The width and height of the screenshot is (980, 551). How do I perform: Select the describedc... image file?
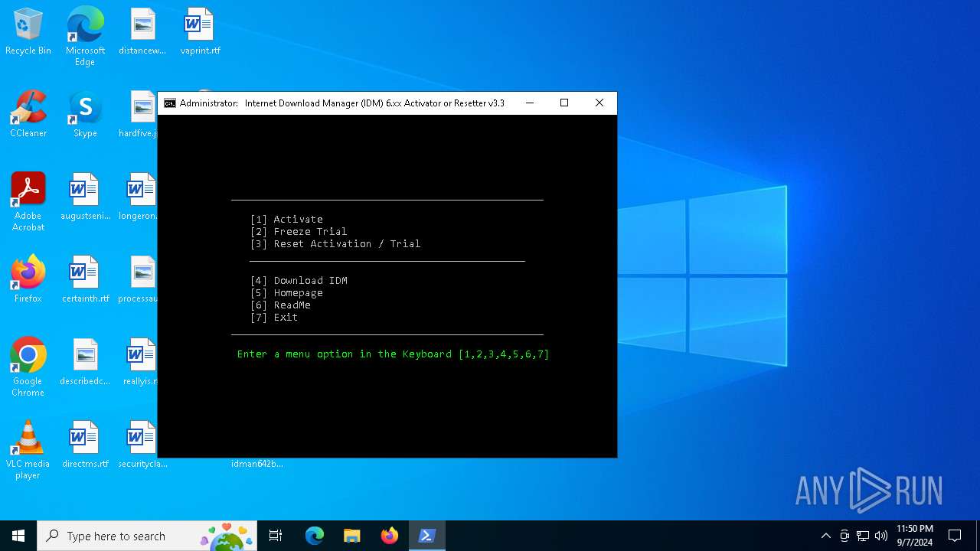[85, 363]
